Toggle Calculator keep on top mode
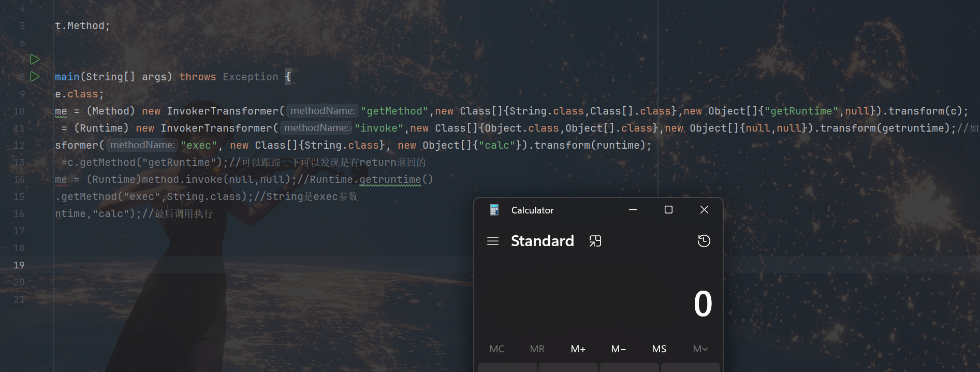Image resolution: width=980 pixels, height=372 pixels. pos(595,241)
